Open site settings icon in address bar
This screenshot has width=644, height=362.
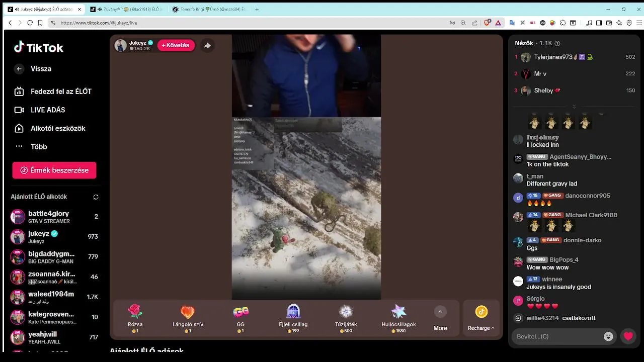[53, 23]
